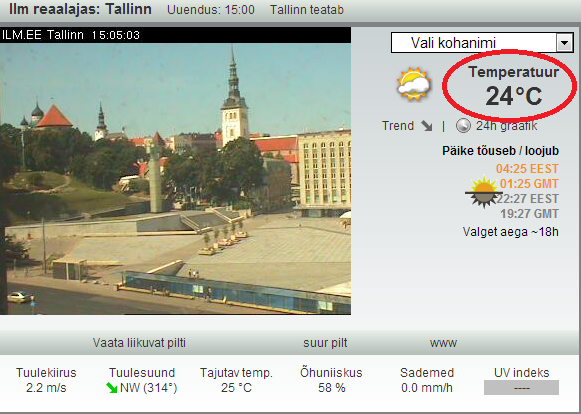
Task: Click the UV indeks grey bar
Action: coord(521,388)
